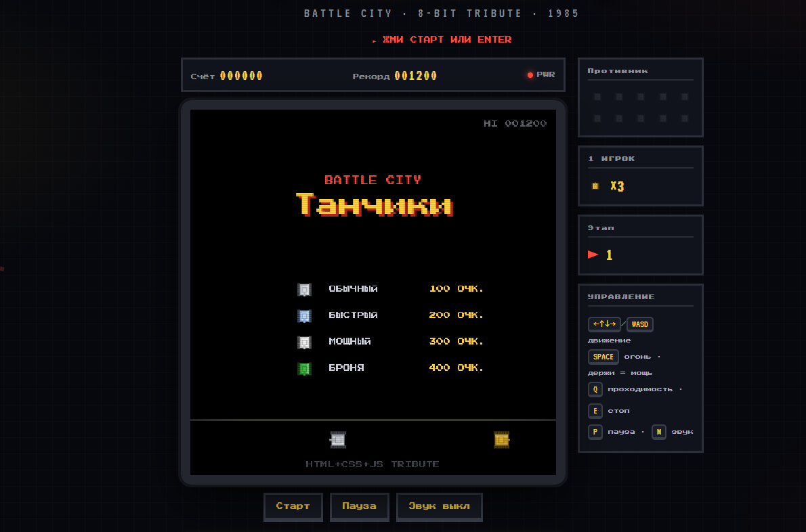Click the ОБЫЧНЫЙ tank name
The height and width of the screenshot is (532, 806).
(x=353, y=288)
